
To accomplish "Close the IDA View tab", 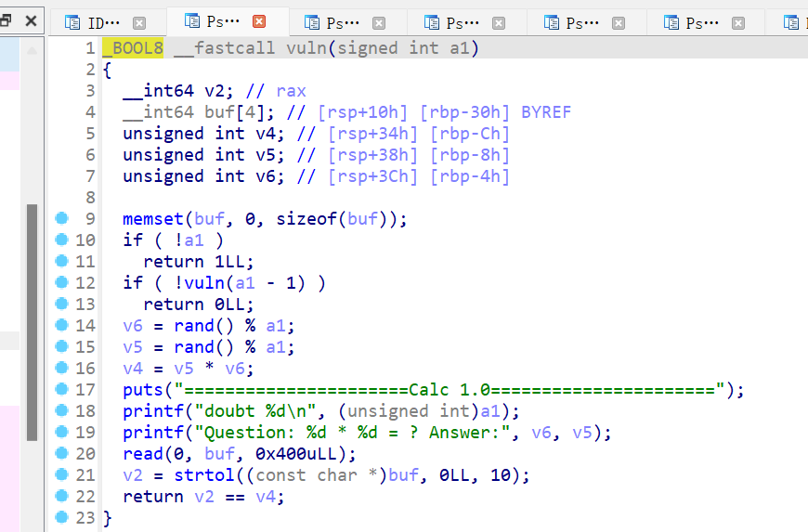I will tap(139, 22).
